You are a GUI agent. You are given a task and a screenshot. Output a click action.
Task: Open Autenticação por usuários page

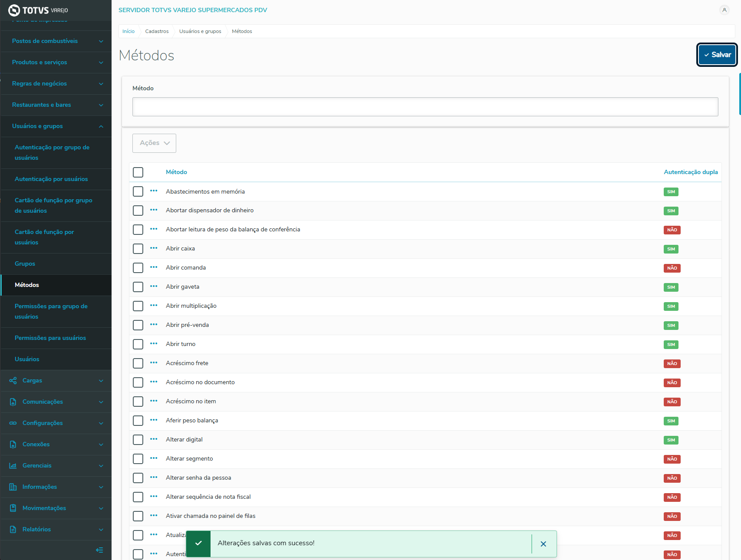click(x=56, y=179)
